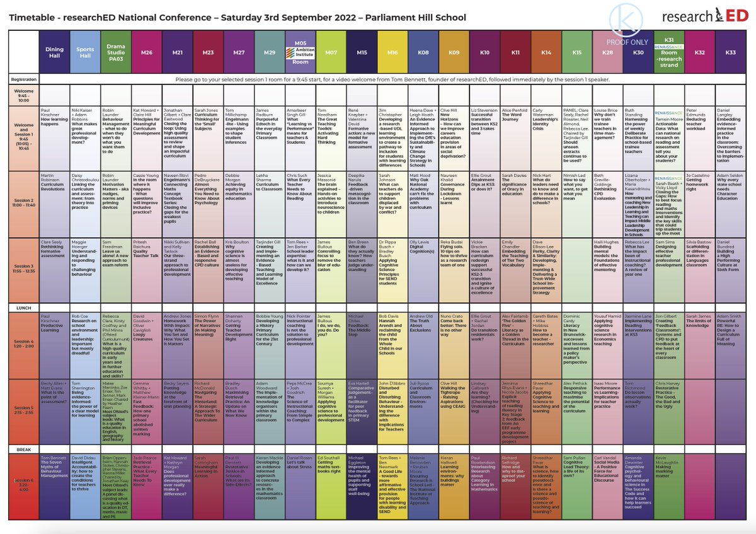Open Adam Seldon 'Character Education' session cell

point(730,204)
